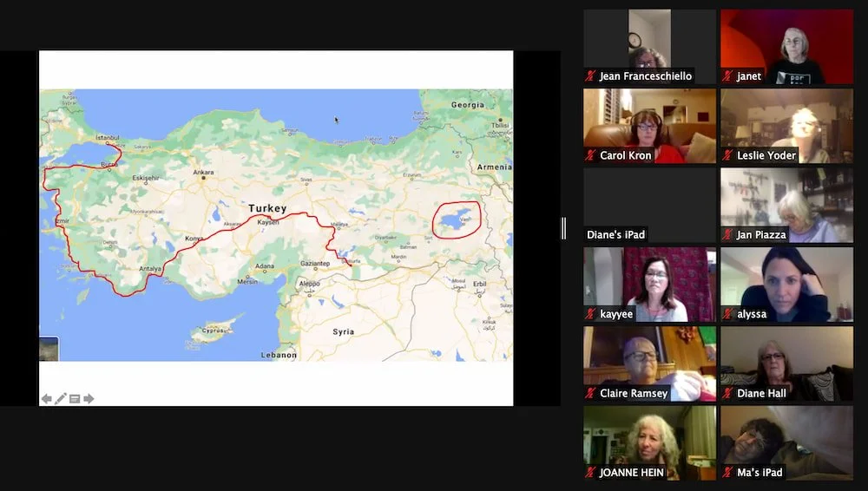Select the Diane's iPad blank tile
The width and height of the screenshot is (868, 491).
point(649,206)
